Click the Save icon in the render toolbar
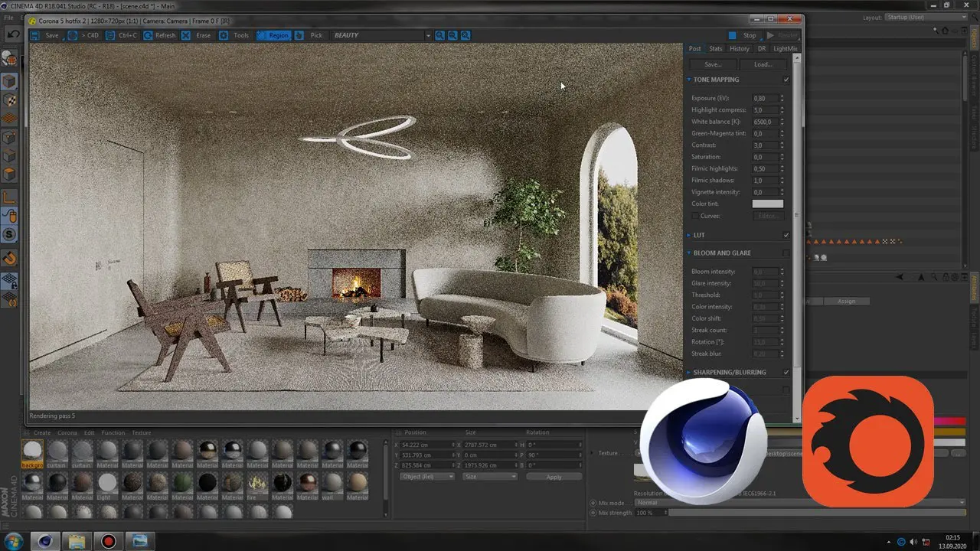The width and height of the screenshot is (980, 551). click(35, 35)
